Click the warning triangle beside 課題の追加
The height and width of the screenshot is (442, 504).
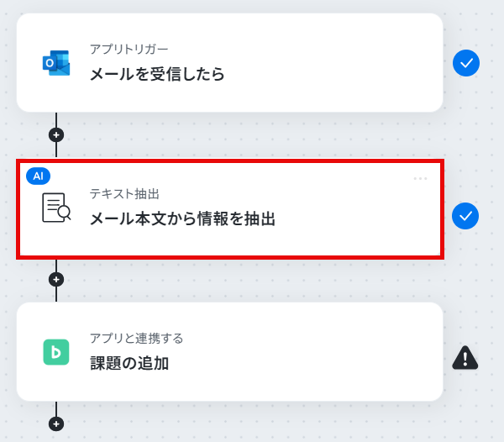click(x=465, y=357)
